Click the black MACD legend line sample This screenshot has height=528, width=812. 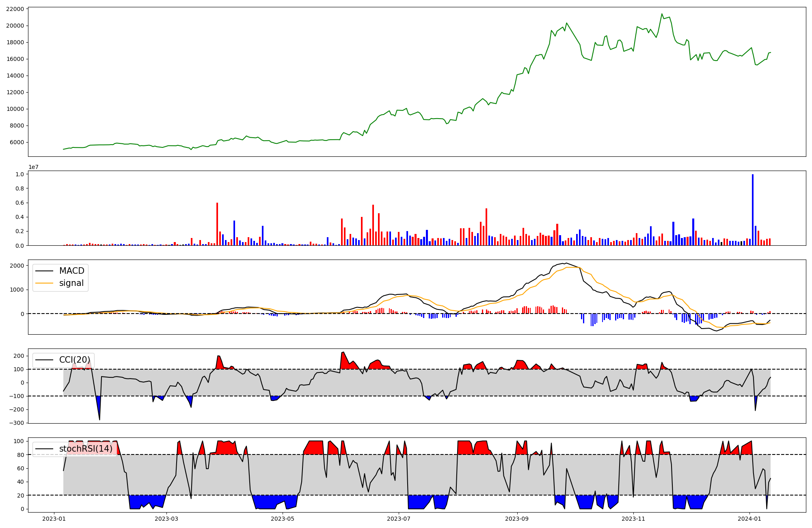pos(44,271)
